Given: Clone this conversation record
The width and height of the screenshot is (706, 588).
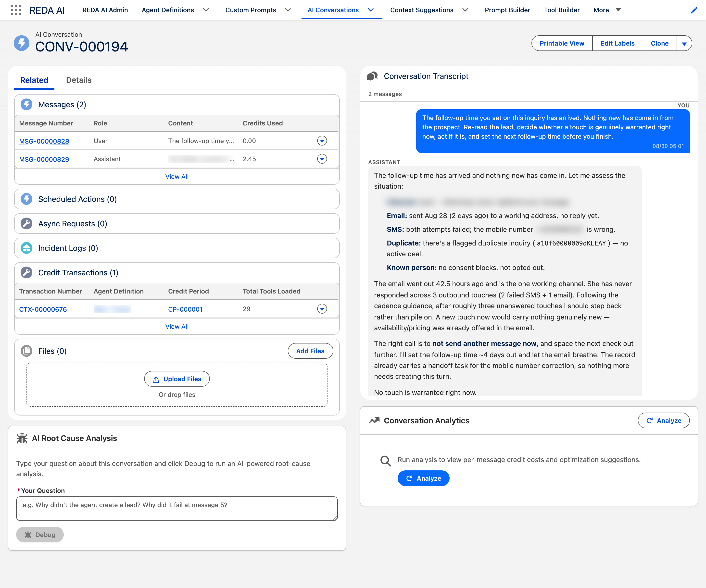Looking at the screenshot, I should click(660, 43).
